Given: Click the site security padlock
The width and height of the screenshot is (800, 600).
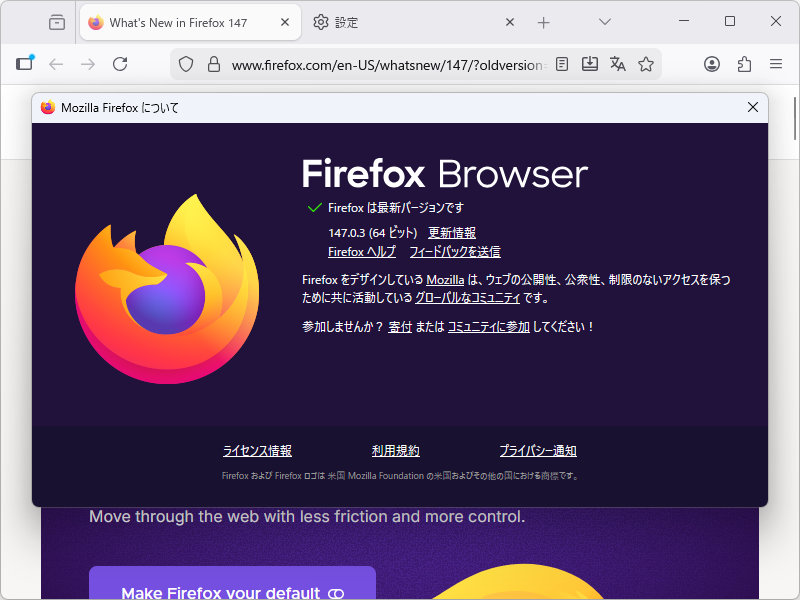Looking at the screenshot, I should pos(213,62).
